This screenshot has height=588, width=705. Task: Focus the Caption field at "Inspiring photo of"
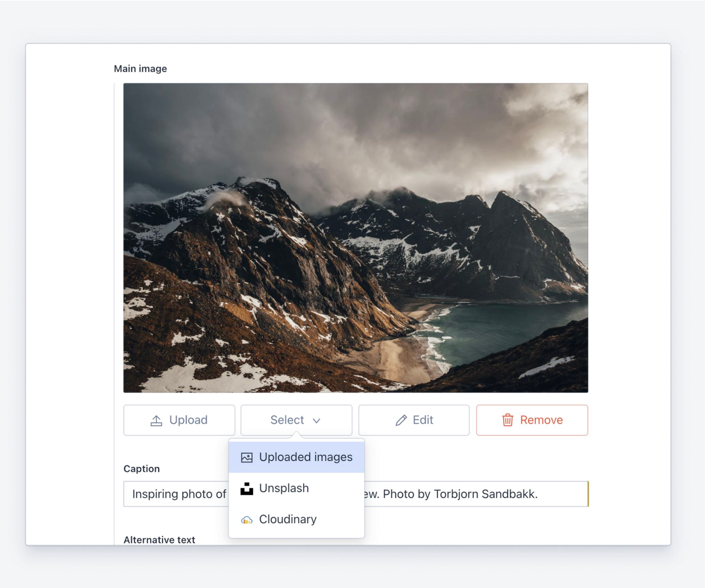(x=179, y=494)
